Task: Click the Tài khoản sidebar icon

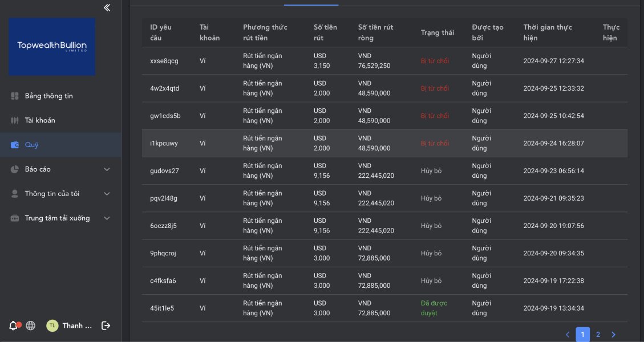Action: (15, 120)
